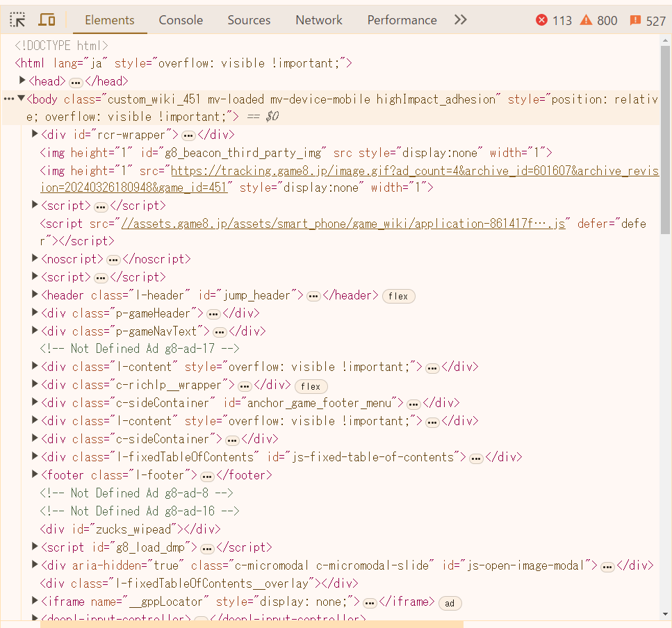Screen dimensions: 672x628
Task: Expand the __gppLocator iframe
Action: 35,600
